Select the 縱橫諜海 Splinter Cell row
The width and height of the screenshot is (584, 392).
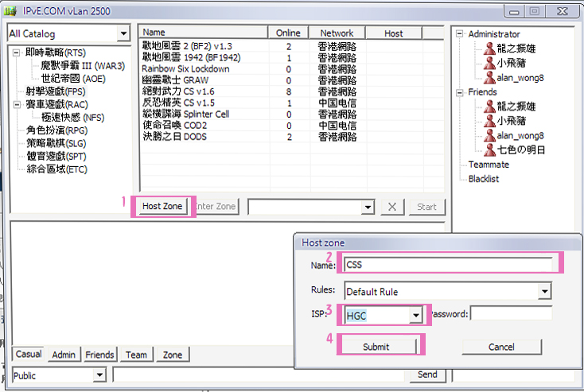292,114
